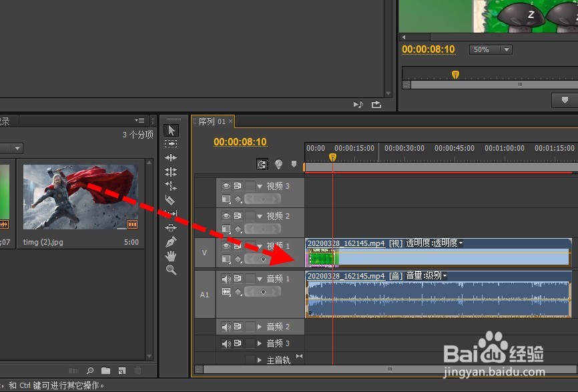Select the Hand tool
Image resolution: width=578 pixels, height=392 pixels.
pyautogui.click(x=171, y=256)
